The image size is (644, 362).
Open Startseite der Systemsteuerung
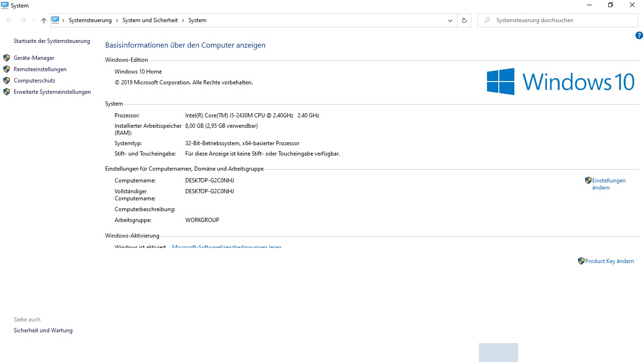pyautogui.click(x=52, y=41)
